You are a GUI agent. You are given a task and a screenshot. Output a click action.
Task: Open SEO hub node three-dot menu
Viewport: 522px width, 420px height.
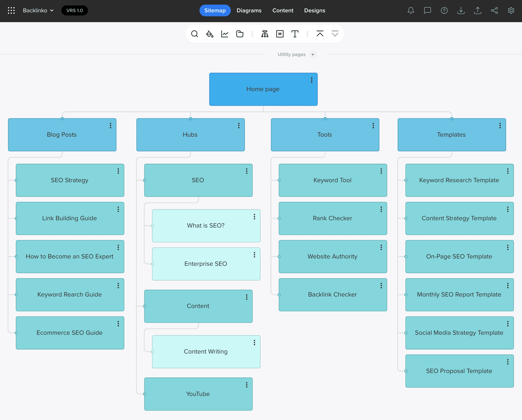[x=246, y=171]
